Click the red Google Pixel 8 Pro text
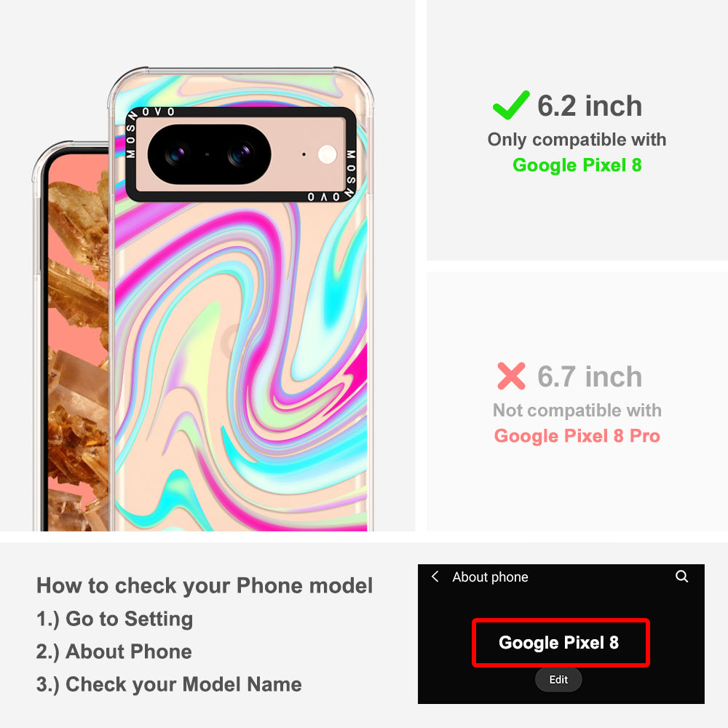The width and height of the screenshot is (728, 728). point(577,436)
